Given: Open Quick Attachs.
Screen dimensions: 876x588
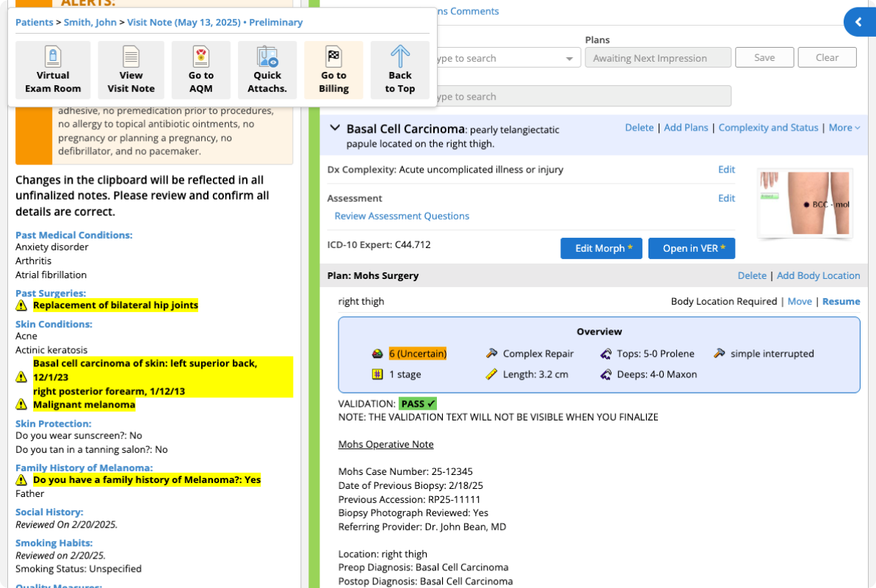Looking at the screenshot, I should pos(267,70).
